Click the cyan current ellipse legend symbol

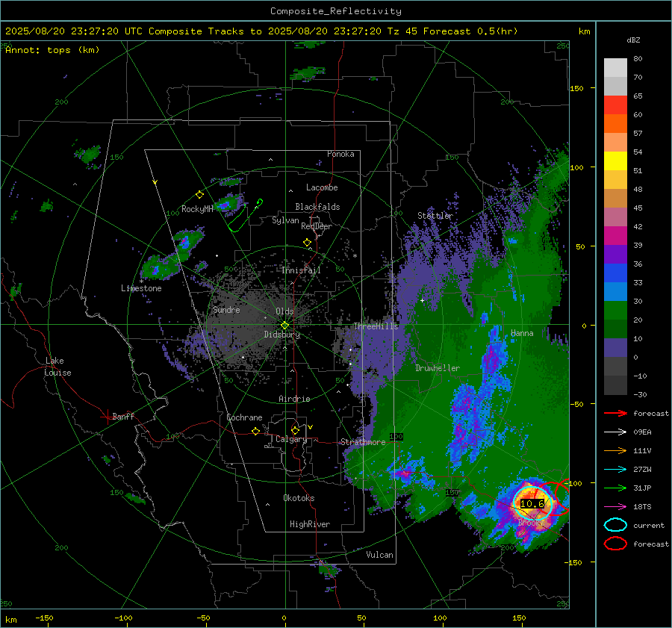[615, 525]
